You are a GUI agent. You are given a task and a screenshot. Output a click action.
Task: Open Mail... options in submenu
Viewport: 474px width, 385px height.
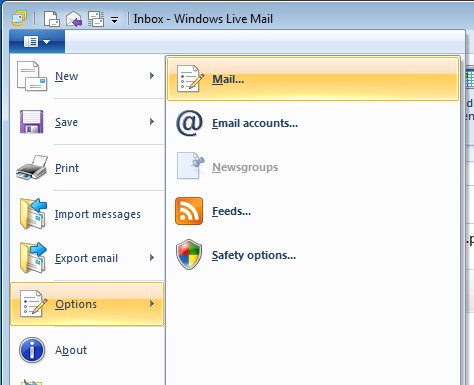(x=313, y=79)
